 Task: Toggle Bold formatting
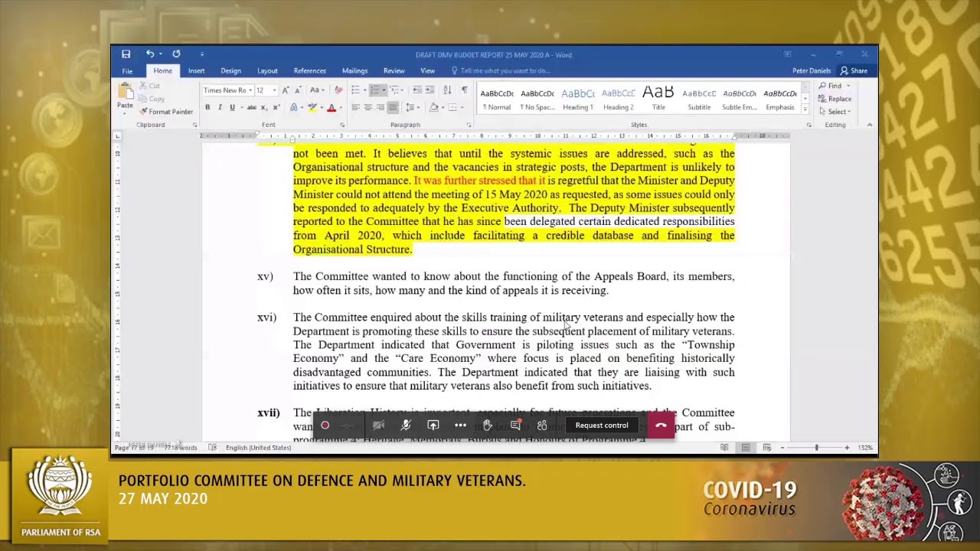click(x=207, y=107)
